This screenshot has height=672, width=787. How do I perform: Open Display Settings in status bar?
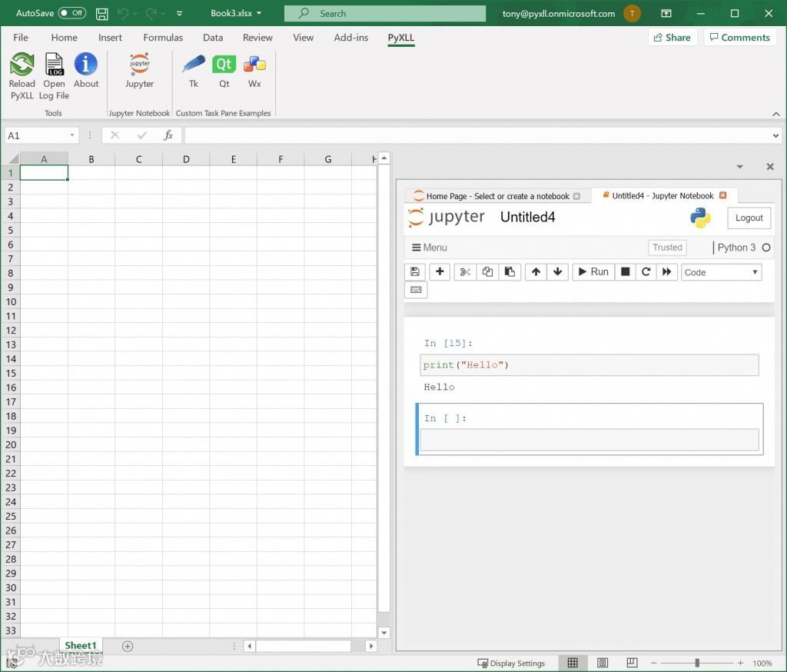pos(511,664)
